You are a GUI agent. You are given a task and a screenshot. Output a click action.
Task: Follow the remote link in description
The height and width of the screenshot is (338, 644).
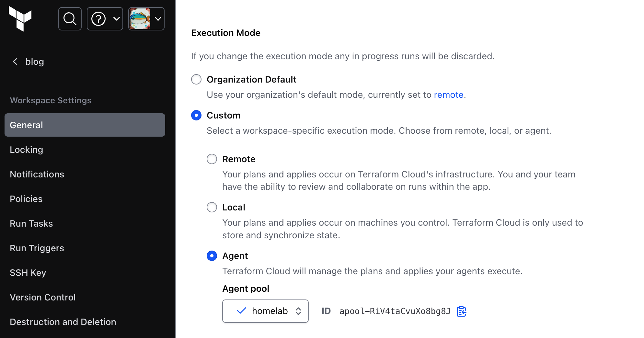pos(448,95)
